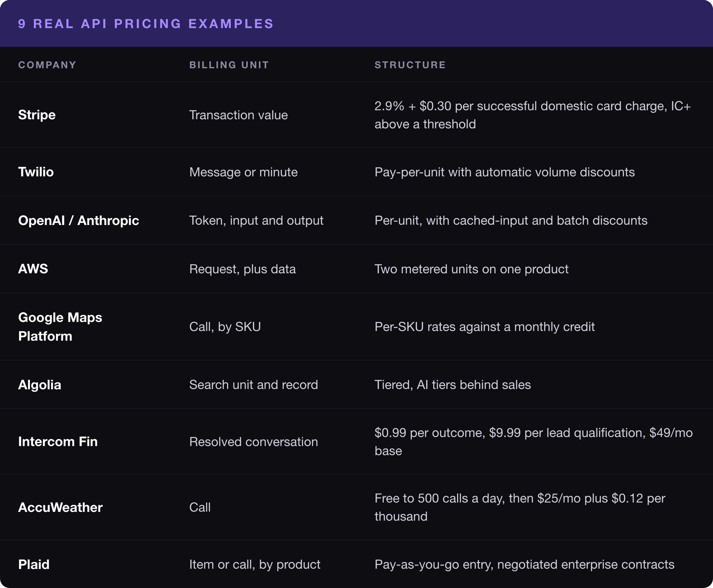
Task: Click 'Tiered, AI tiers behind sales'
Action: [x=452, y=385]
